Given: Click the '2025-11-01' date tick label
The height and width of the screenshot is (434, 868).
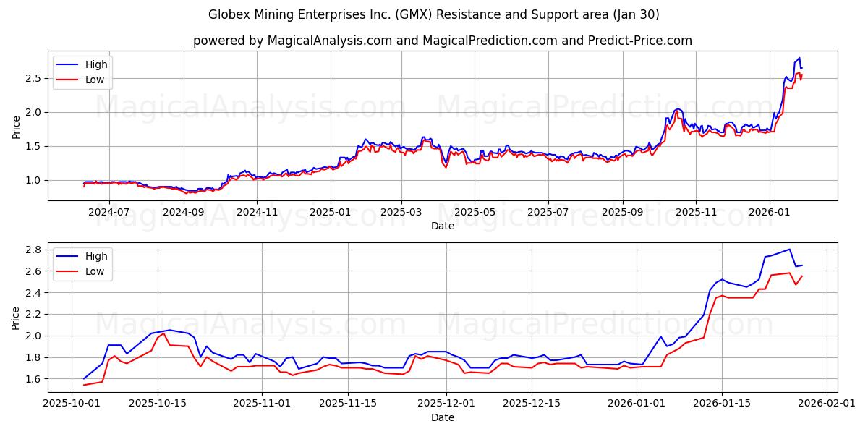Looking at the screenshot, I should (262, 404).
